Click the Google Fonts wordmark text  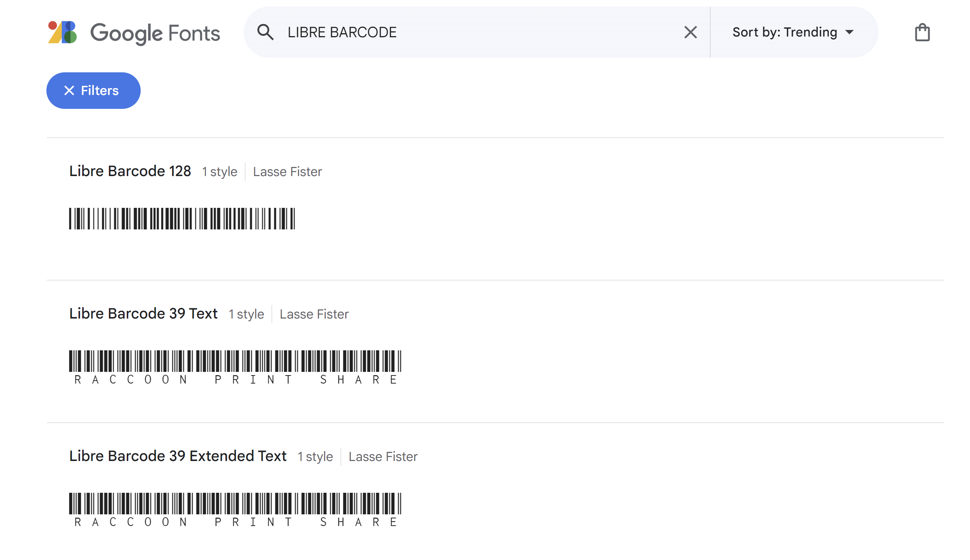(x=155, y=34)
